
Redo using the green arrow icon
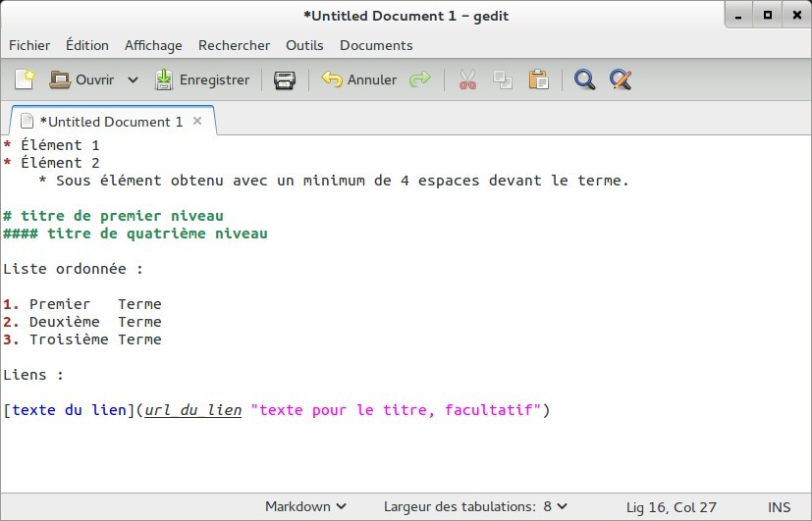pos(419,79)
